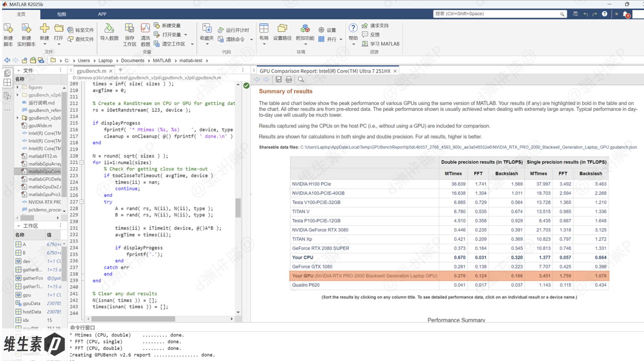Click the 查找文件 (Find Files) icon

click(x=70, y=39)
